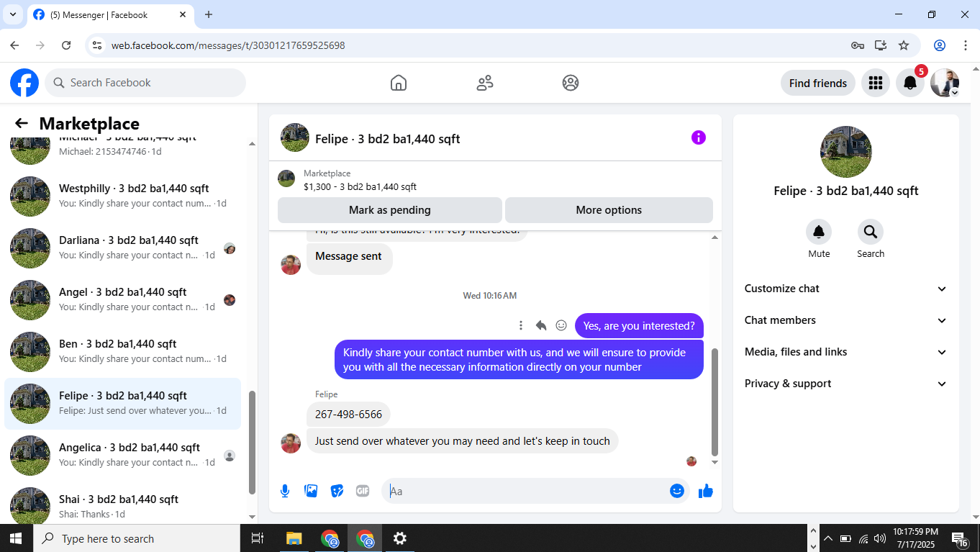Choose a sticker from the sticker icon
This screenshot has height=552, width=980.
(x=337, y=491)
